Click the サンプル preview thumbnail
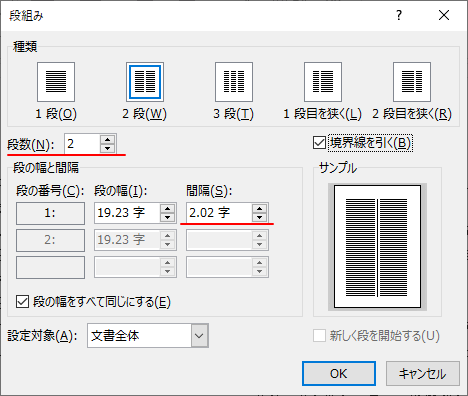This screenshot has height=396, width=468. coord(377,247)
